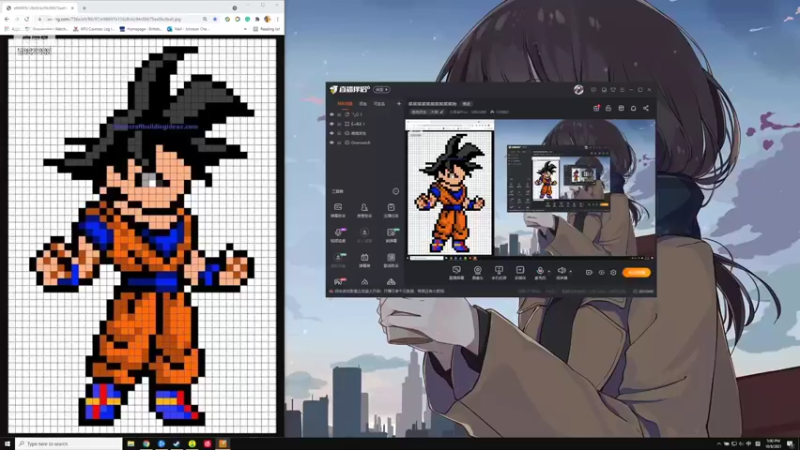
Task: Open the settings gear in streaming app
Action: (x=613, y=273)
